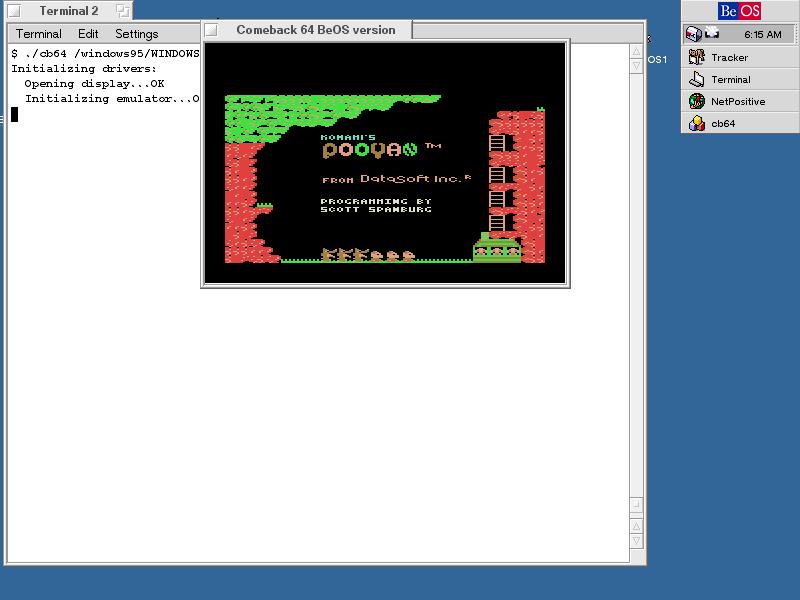Open the Settings menu in Terminal 2
800x600 pixels.
pos(136,34)
